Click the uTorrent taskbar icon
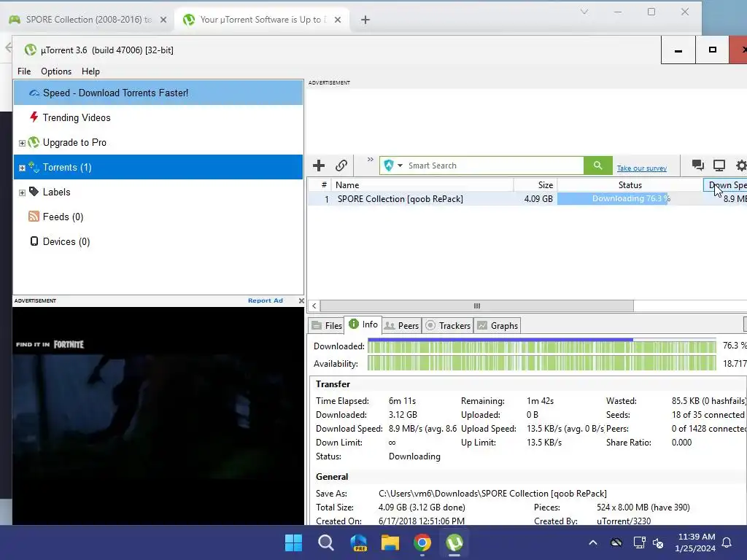The height and width of the screenshot is (560, 747). (454, 542)
